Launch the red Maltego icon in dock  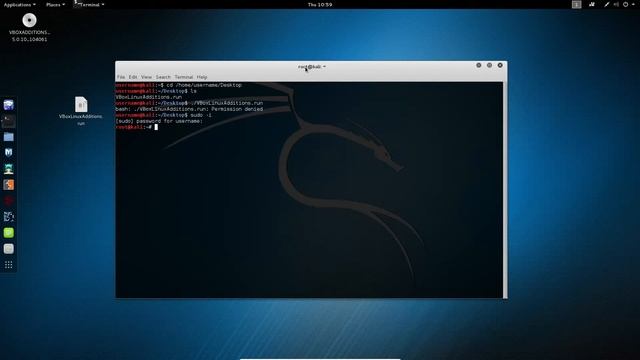(9, 200)
